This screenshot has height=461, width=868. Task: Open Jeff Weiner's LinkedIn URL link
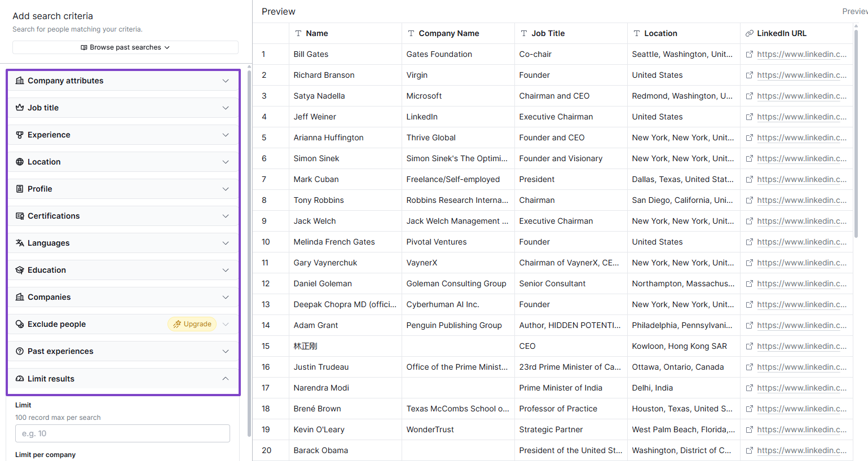pos(801,117)
